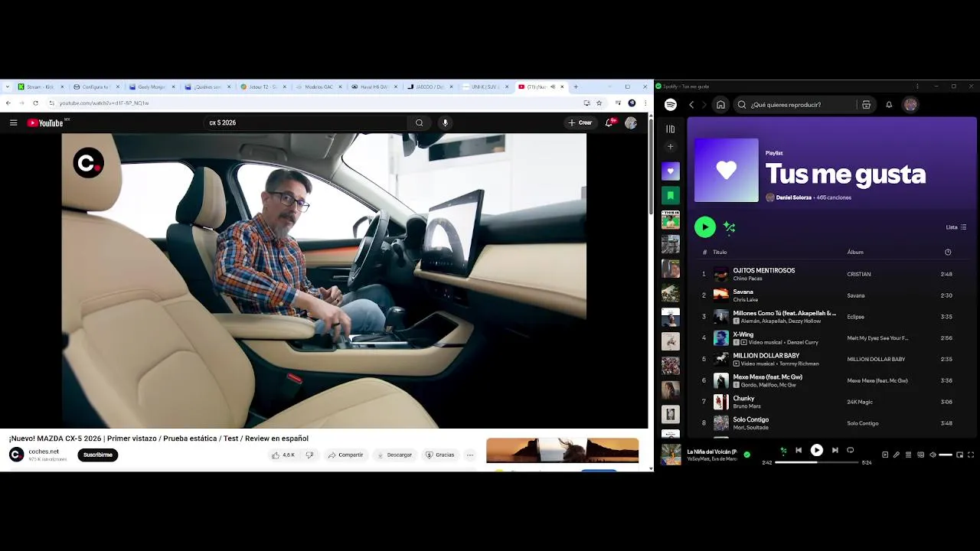980x551 pixels.
Task: Dislike the Mazda CX-5 video
Action: coord(309,455)
